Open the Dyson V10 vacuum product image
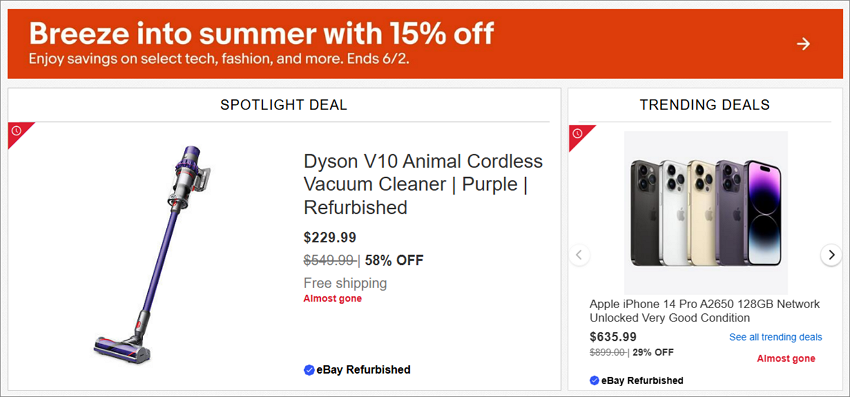Image resolution: width=850 pixels, height=397 pixels. click(x=151, y=255)
